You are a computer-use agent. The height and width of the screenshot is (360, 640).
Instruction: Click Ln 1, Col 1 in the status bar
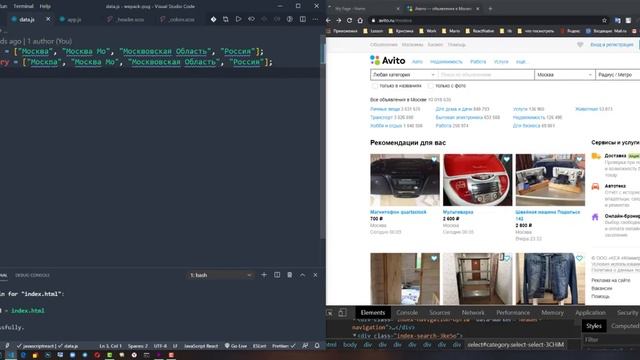(111, 346)
